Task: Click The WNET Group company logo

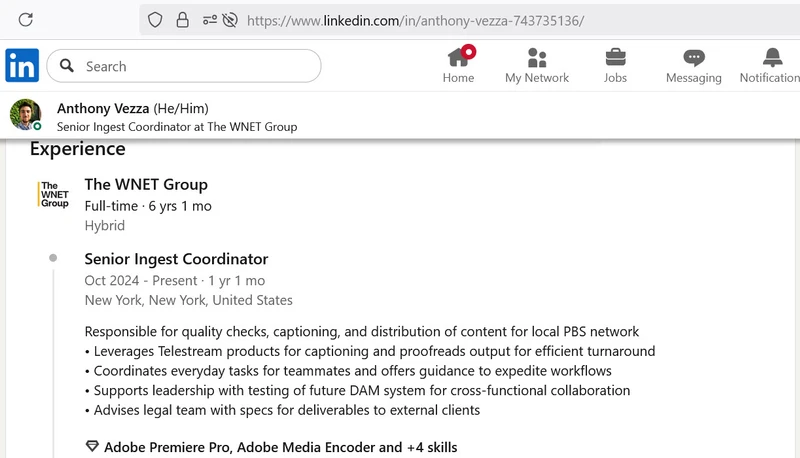Action: tap(54, 195)
